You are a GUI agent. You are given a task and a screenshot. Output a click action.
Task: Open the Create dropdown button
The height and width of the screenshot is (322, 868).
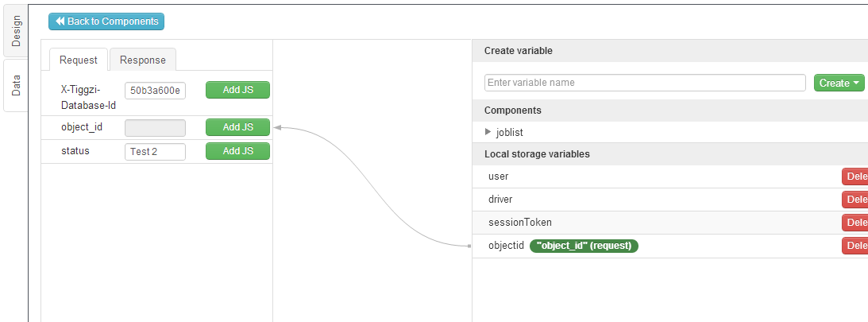(839, 83)
